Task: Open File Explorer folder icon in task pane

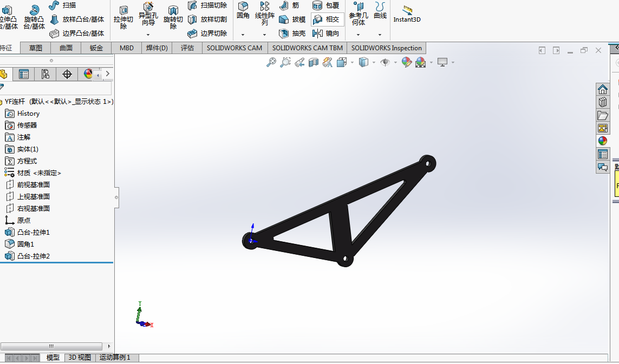Action: point(602,116)
